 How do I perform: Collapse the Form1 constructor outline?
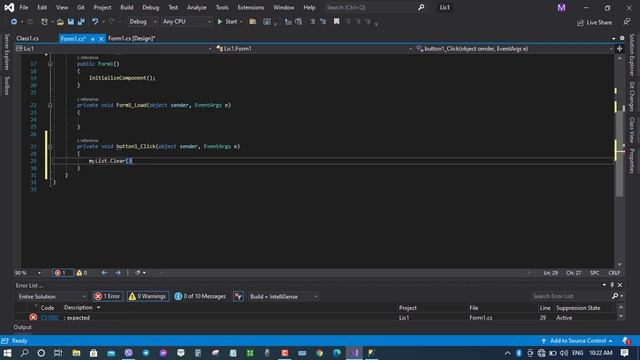tap(50, 64)
